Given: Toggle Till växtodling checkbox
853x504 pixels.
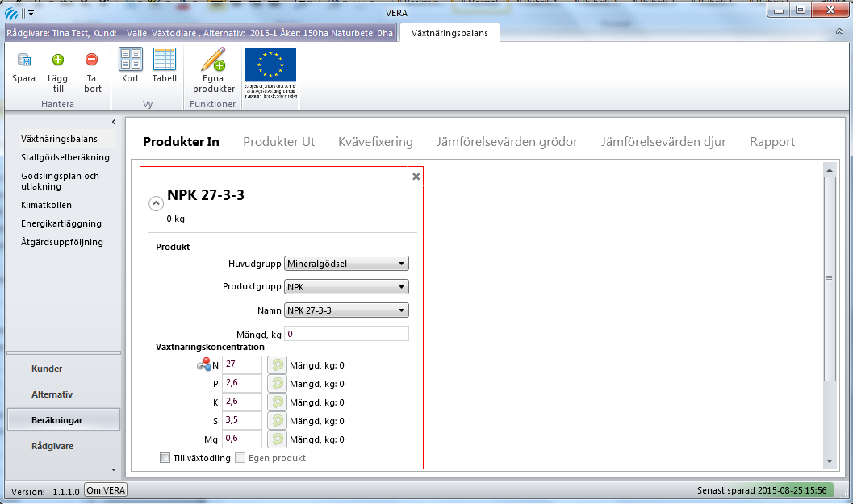Looking at the screenshot, I should tap(165, 458).
